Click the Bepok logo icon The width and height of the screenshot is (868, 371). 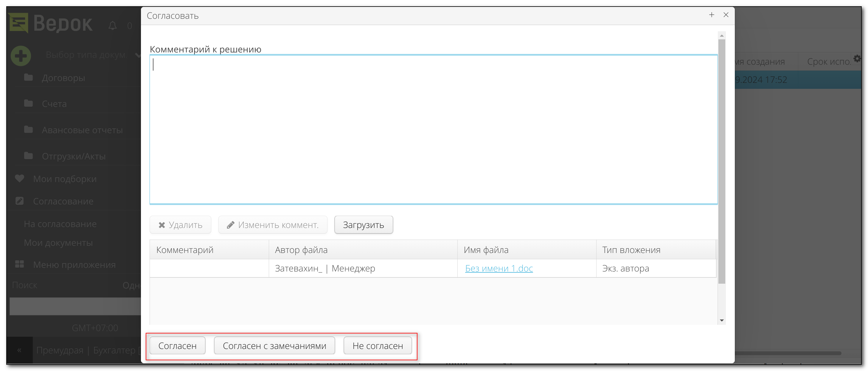[x=18, y=23]
